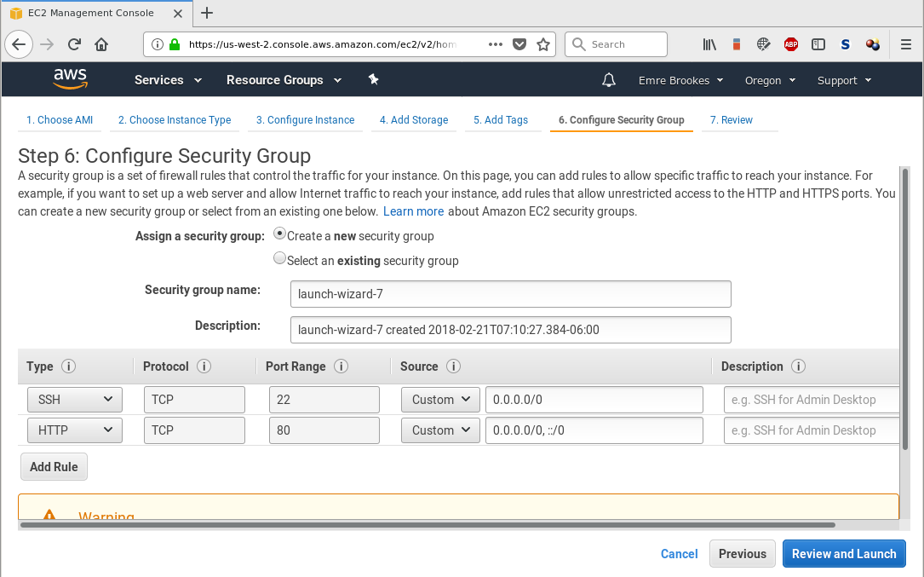The height and width of the screenshot is (577, 924).
Task: Click the site information icon in address bar
Action: coord(158,44)
